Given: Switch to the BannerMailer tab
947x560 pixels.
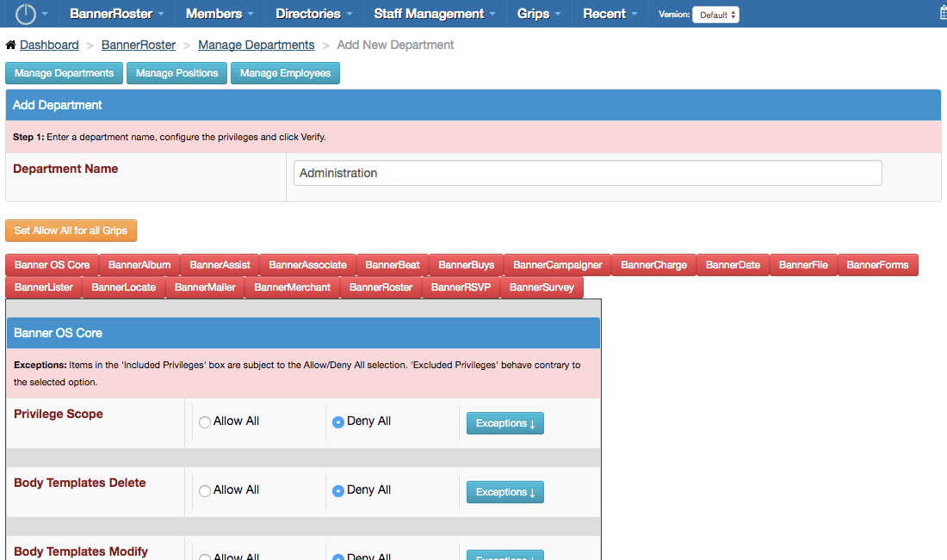Looking at the screenshot, I should pyautogui.click(x=205, y=287).
